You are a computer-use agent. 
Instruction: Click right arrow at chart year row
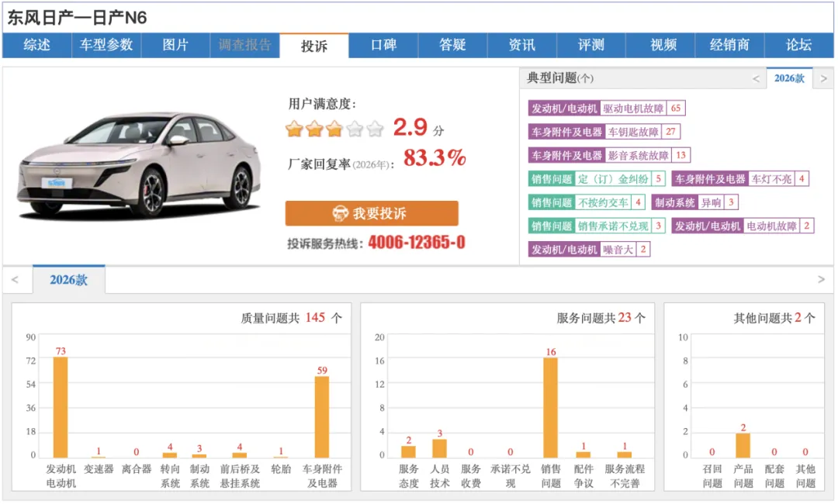point(822,280)
